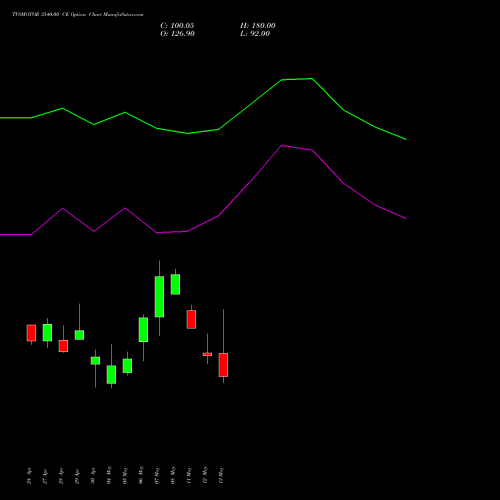This screenshot has width=500, height=500.
Task: Click the peak of the purple indicator line
Action: point(282,145)
